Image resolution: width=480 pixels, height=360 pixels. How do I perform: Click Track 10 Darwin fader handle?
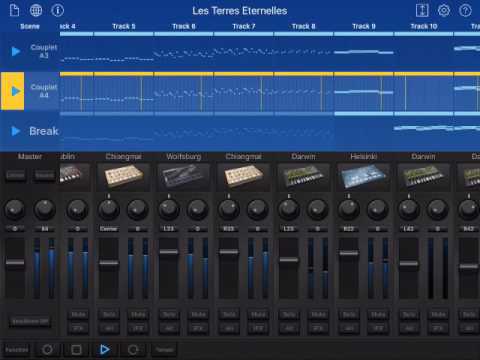coord(409,263)
